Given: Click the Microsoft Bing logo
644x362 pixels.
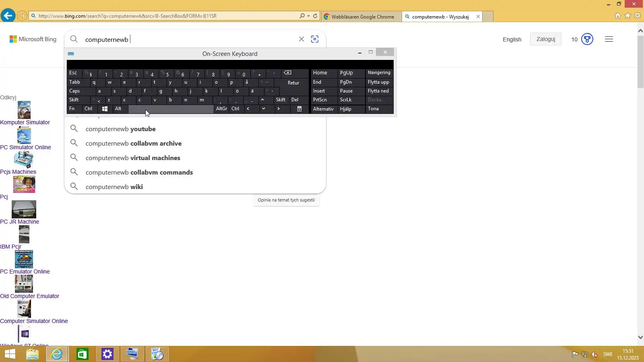Looking at the screenshot, I should (x=33, y=39).
